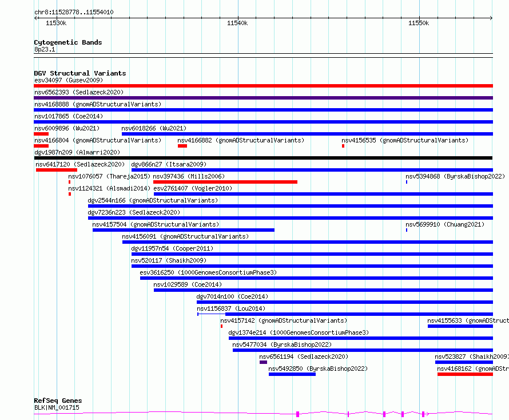
Task: Select nsv6009896 (Wu2021) label
Action: click(x=67, y=128)
